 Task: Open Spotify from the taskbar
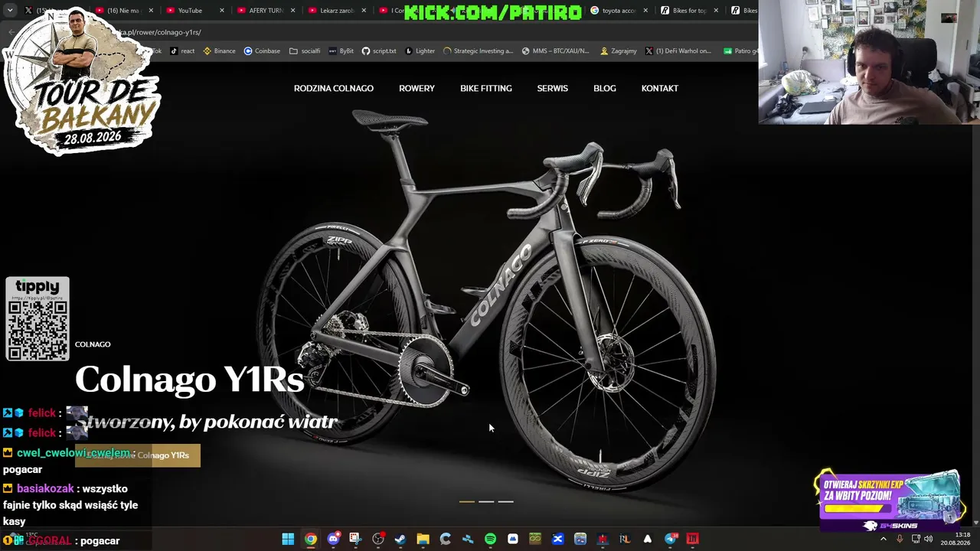coord(490,540)
